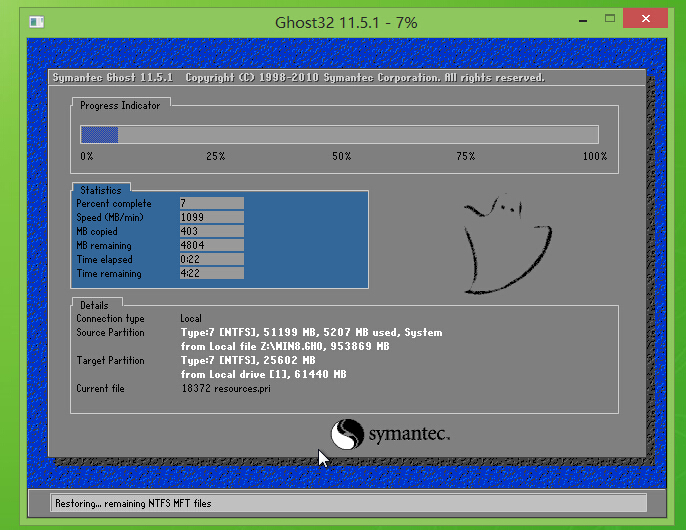Screen dimensions: 686x530
Task: Click the Statistics group label
Action: coord(100,190)
